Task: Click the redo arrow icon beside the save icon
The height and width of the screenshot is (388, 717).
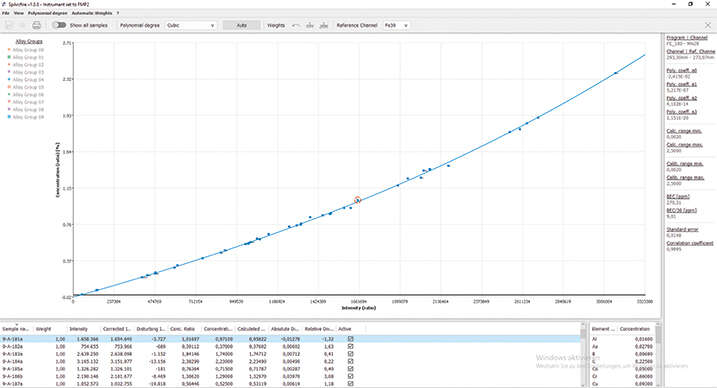Action: [22, 25]
